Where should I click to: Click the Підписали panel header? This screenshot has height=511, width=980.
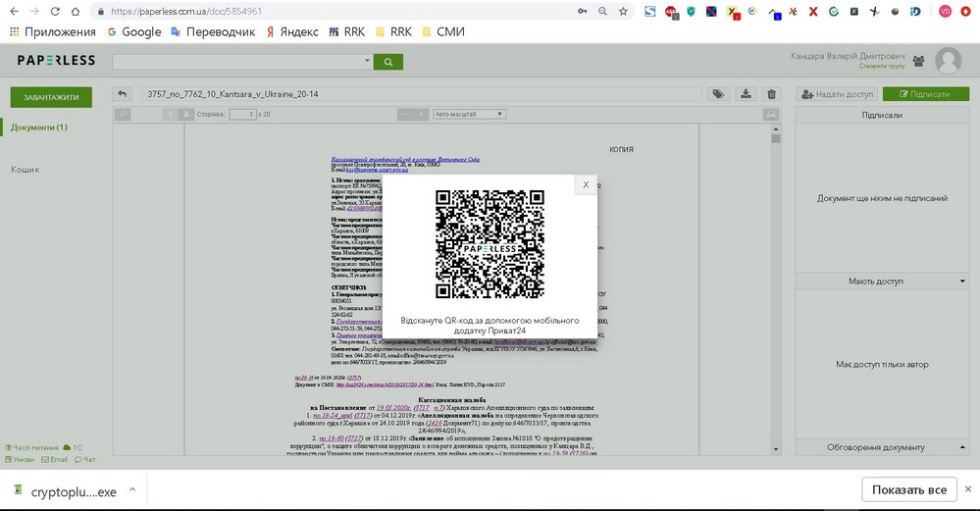[882, 115]
